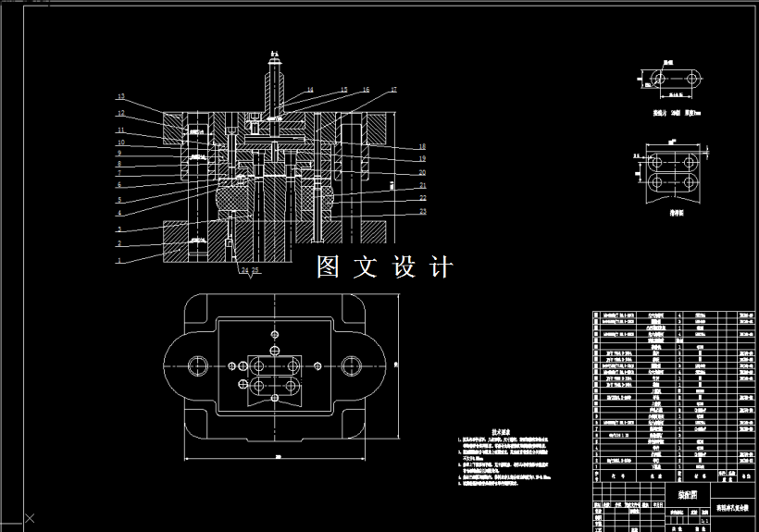
Task: Select part balloon number 11
Action: pyautogui.click(x=121, y=130)
